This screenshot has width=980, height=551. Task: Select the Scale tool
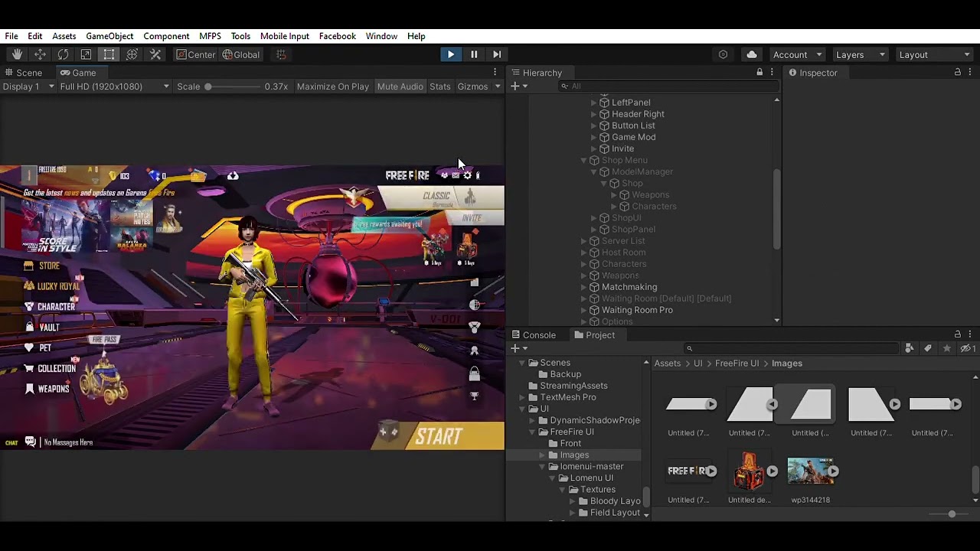point(86,54)
